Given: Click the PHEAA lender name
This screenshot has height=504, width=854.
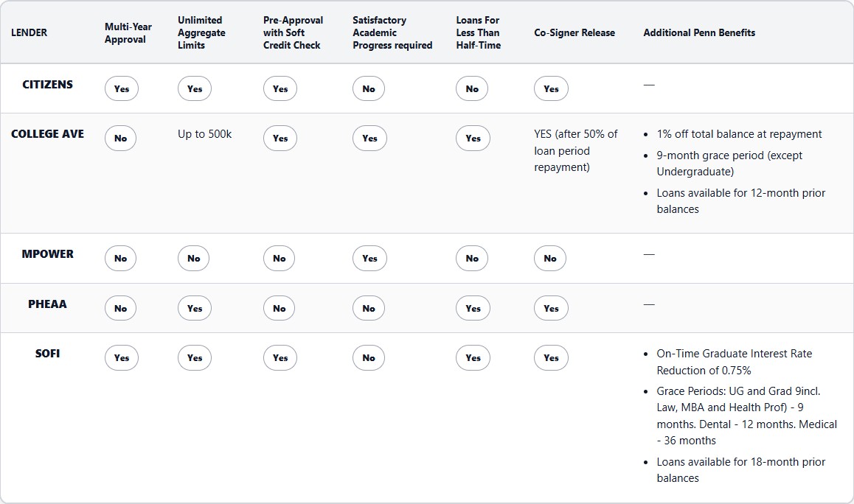Looking at the screenshot, I should click(48, 304).
